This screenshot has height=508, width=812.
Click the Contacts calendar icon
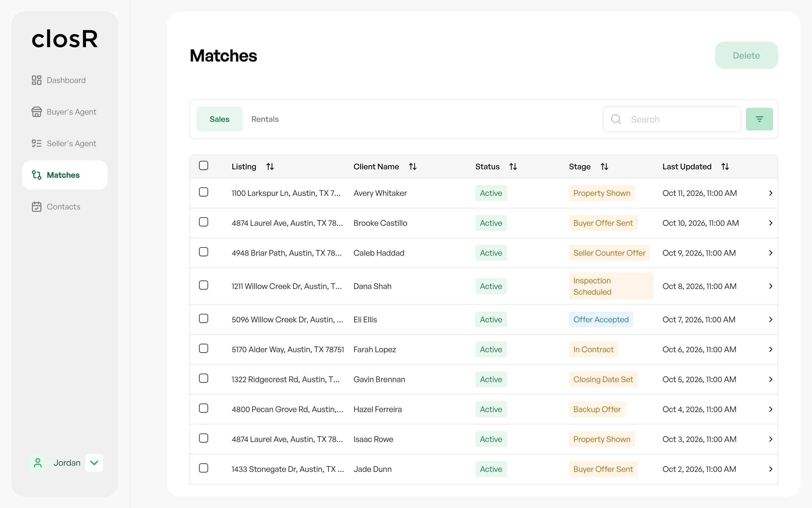tap(37, 207)
